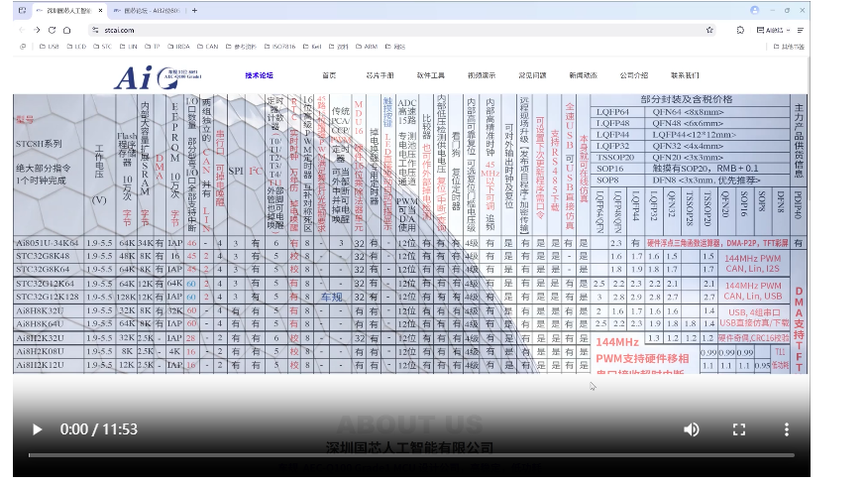Open the CAN bookmarks folder

[208, 47]
